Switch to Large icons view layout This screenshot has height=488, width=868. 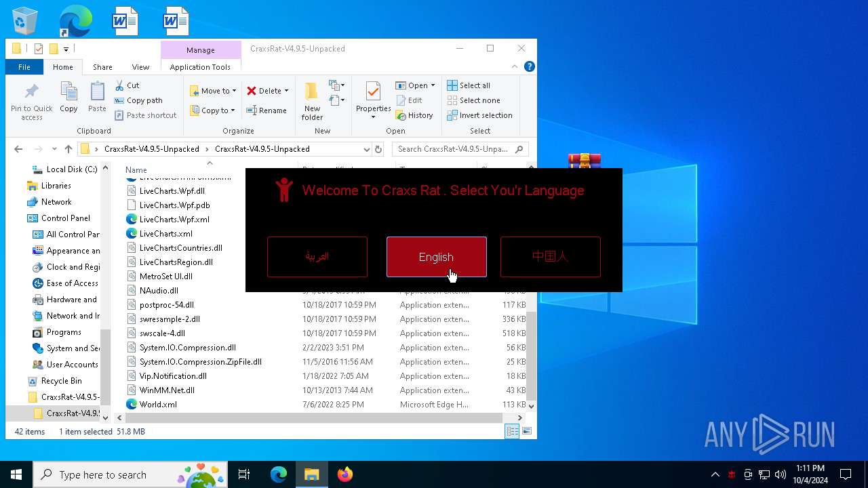(526, 431)
